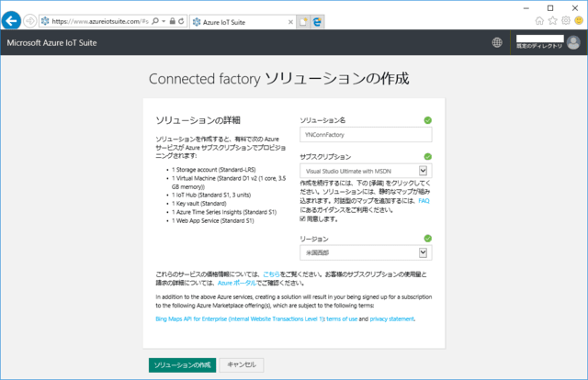
Task: Click the ソリューションの作成 create button
Action: pos(182,365)
